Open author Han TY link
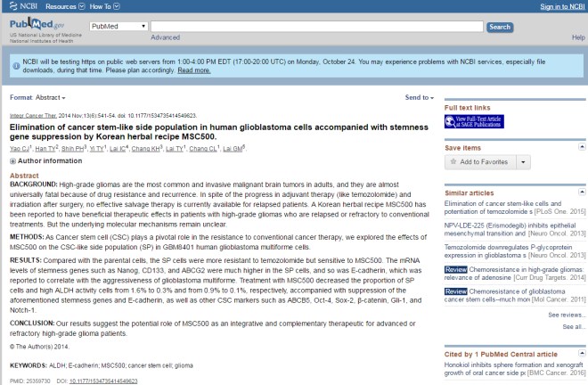 coord(45,149)
